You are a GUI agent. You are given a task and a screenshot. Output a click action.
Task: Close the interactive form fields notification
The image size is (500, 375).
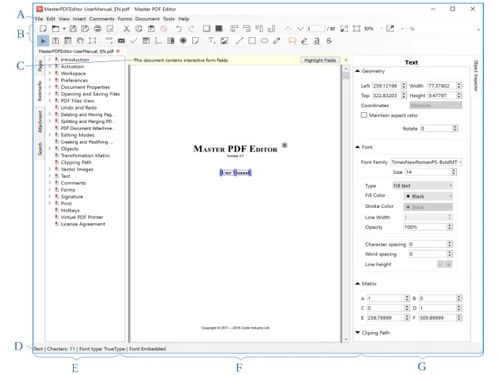point(346,60)
